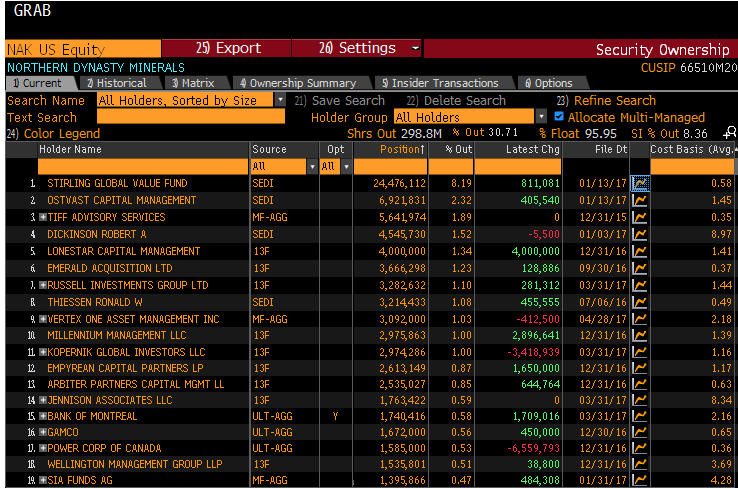Expand Bank of Montreal row
The height and width of the screenshot is (488, 738).
pos(43,416)
